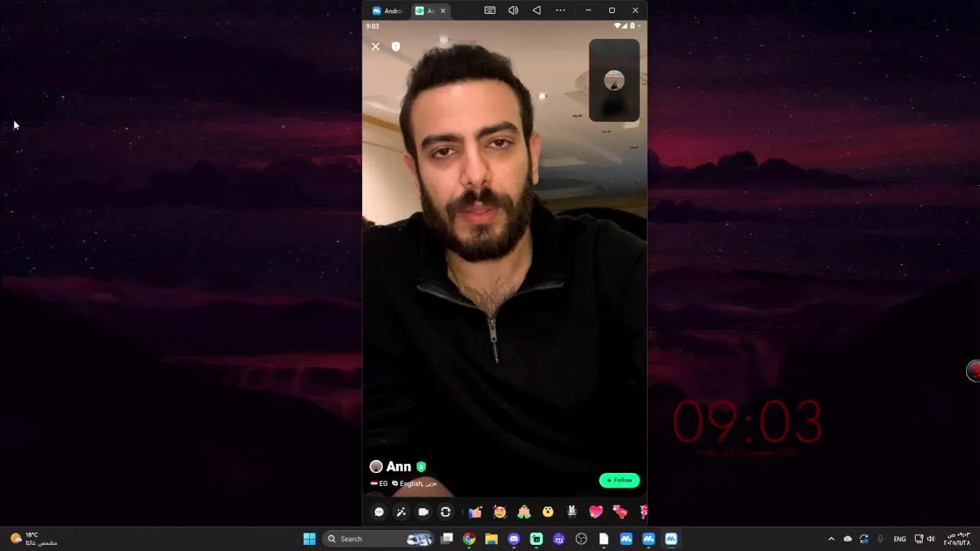The image size is (980, 551).
Task: Open the green lock app on taskbar
Action: pyautogui.click(x=537, y=539)
